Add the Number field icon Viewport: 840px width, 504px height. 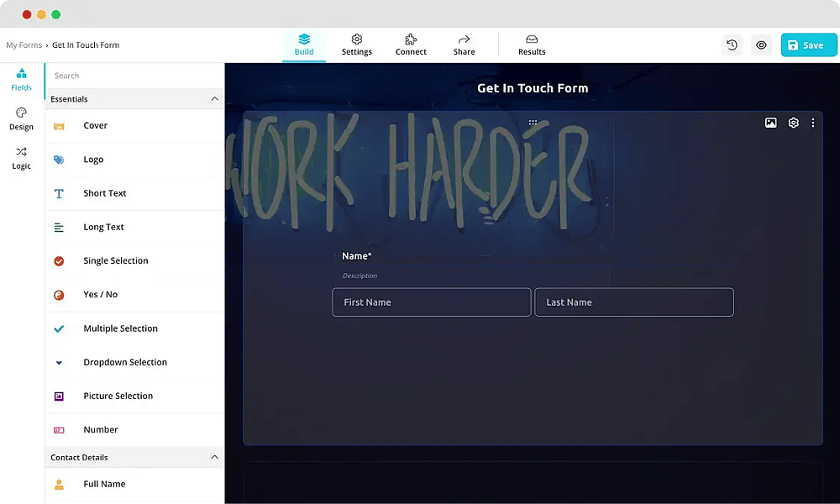[x=59, y=430]
